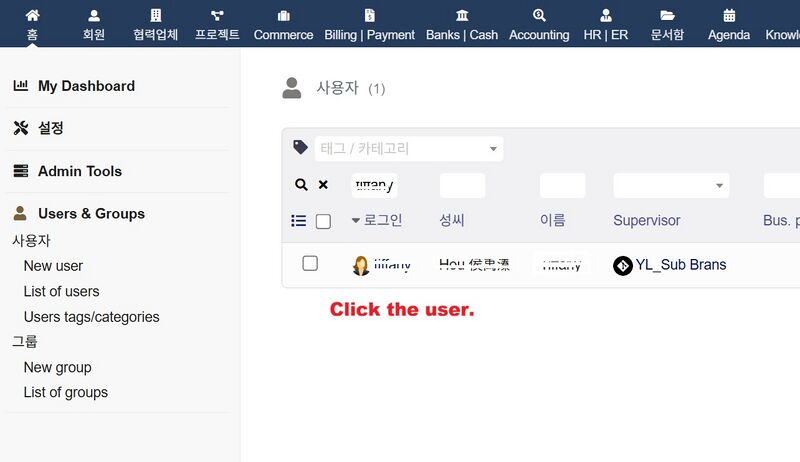Click the Accounting magnifier icon
Screen dimensions: 800x462
539,15
